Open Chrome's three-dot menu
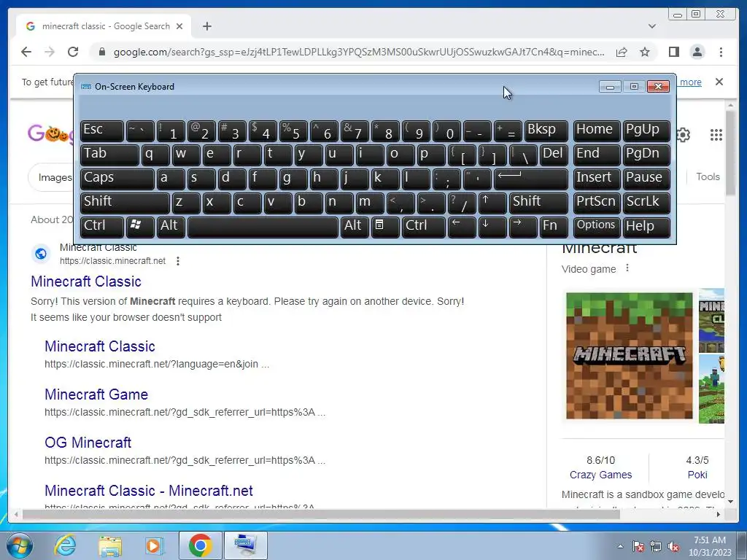 click(x=721, y=52)
